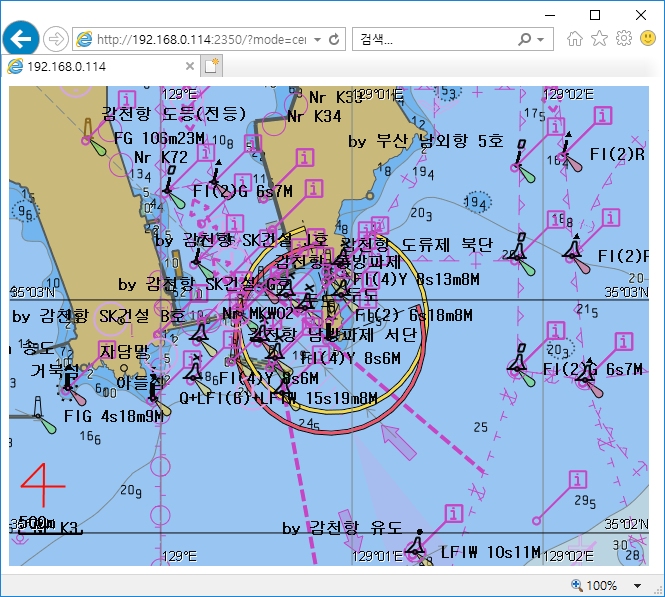
Task: Open Favorites with the star icon
Action: (x=599, y=39)
